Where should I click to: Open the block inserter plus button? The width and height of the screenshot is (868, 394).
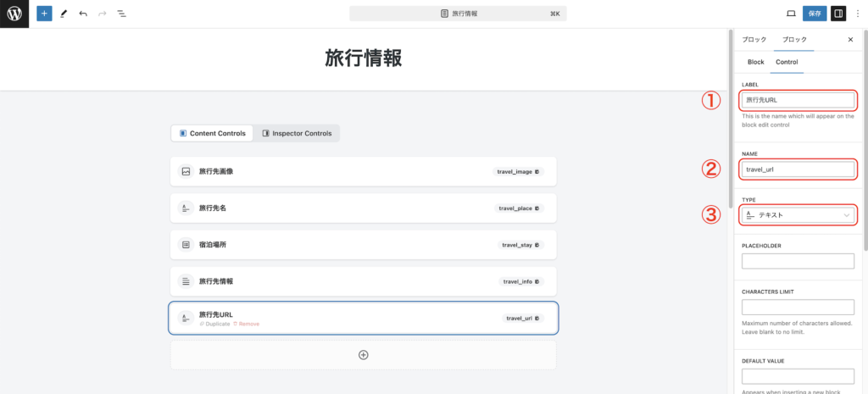pyautogui.click(x=44, y=14)
